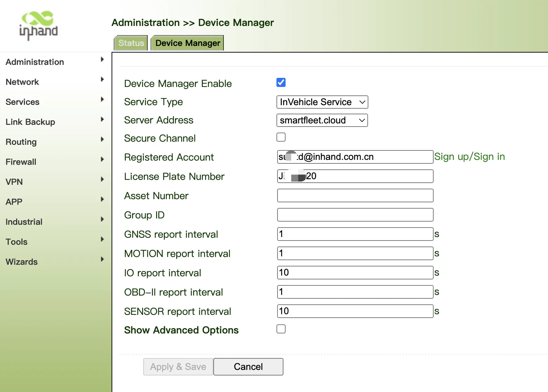Switch to the Status tab
Image resolution: width=548 pixels, height=392 pixels.
(x=131, y=43)
